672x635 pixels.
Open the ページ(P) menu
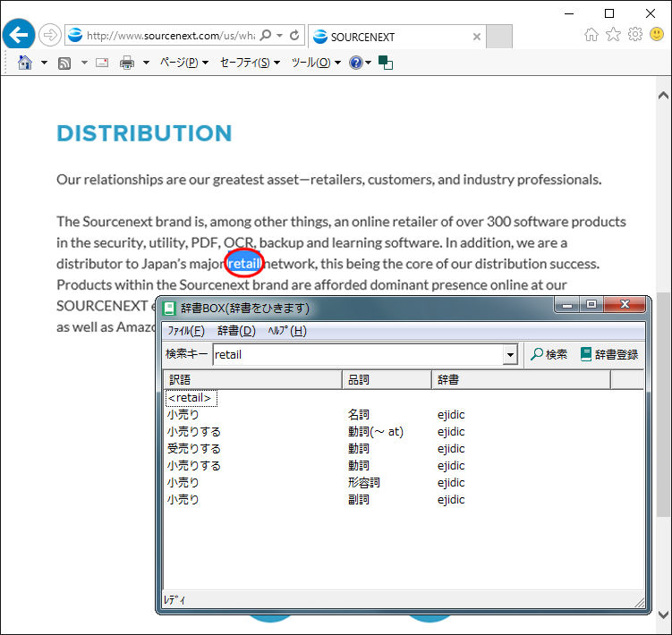coord(184,63)
